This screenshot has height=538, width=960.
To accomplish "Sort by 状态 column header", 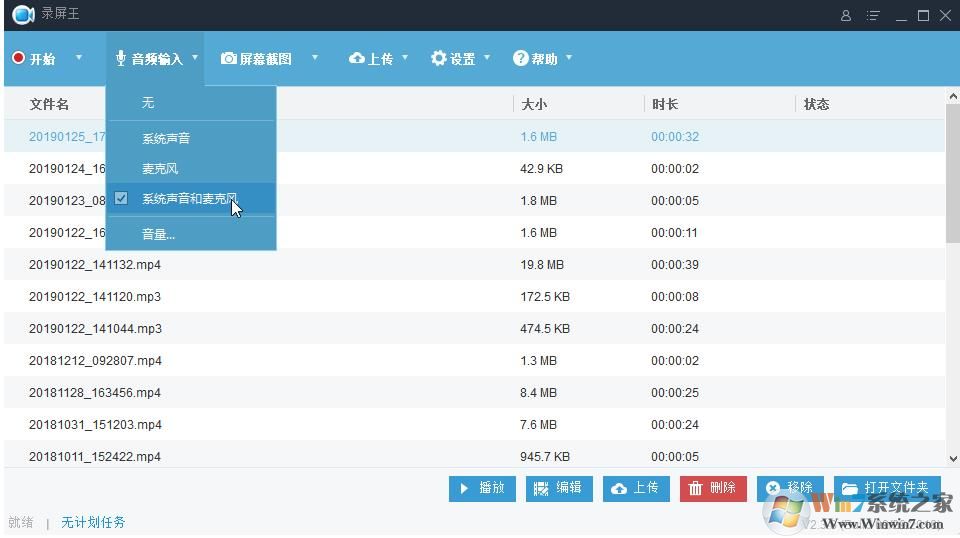I will 816,104.
